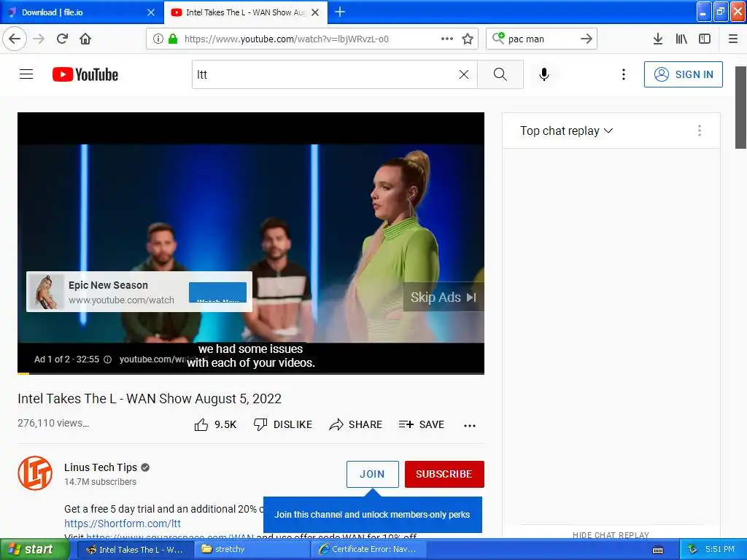Screen dimensions: 747x560
Task: Submit the 'pac man' search arrow
Action: (x=587, y=39)
